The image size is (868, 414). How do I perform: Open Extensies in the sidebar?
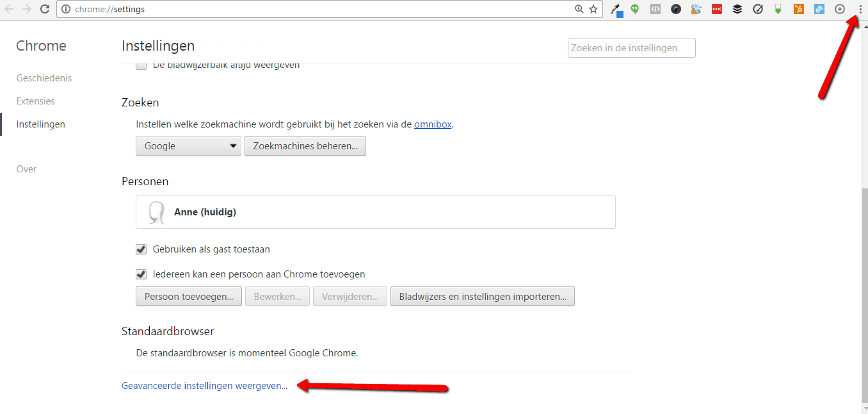coord(36,101)
